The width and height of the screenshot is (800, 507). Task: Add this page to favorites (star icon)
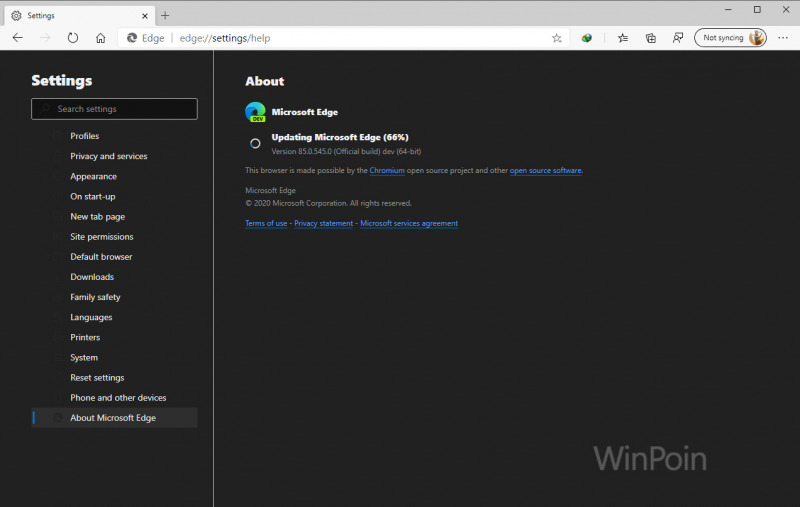[x=557, y=38]
